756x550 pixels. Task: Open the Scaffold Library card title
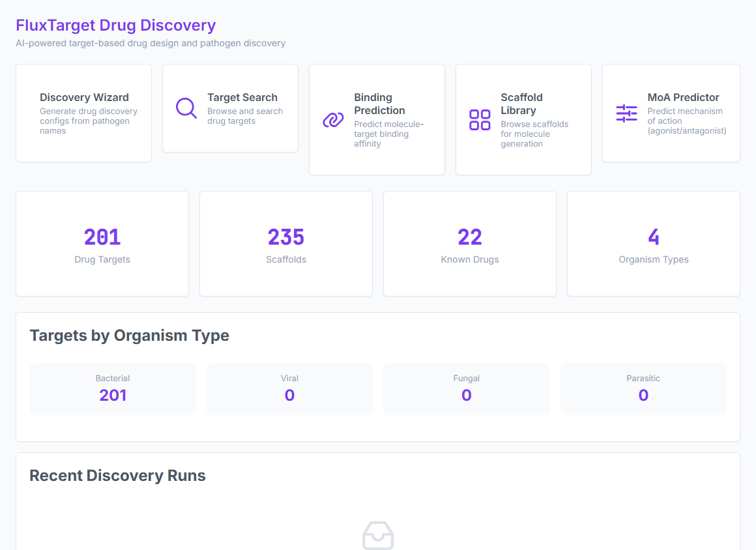click(521, 104)
